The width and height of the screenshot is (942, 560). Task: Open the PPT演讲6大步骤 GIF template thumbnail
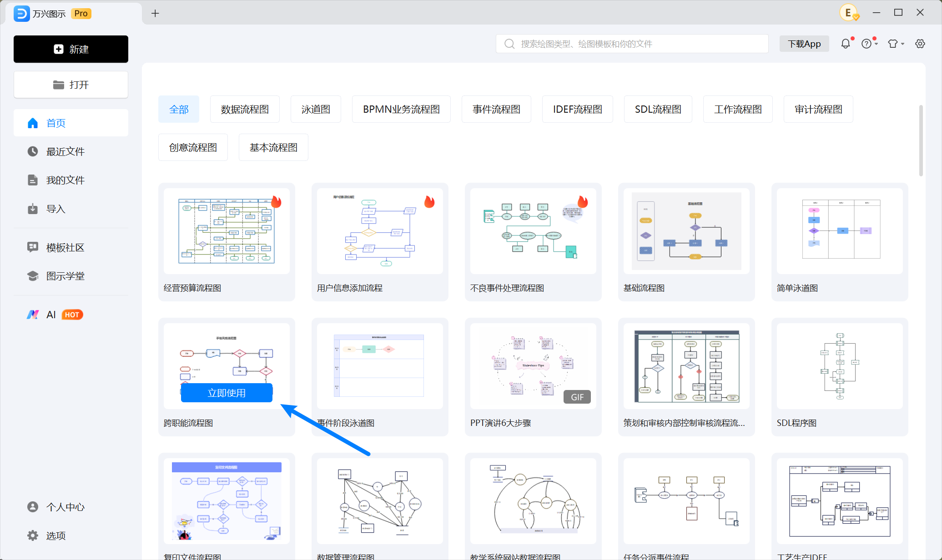[x=533, y=366]
